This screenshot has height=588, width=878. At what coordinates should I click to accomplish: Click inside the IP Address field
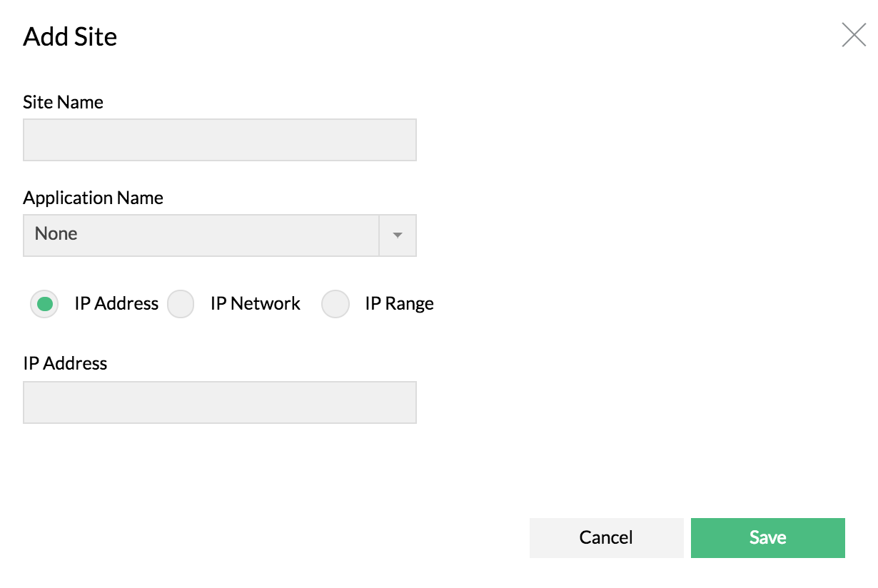pyautogui.click(x=219, y=402)
